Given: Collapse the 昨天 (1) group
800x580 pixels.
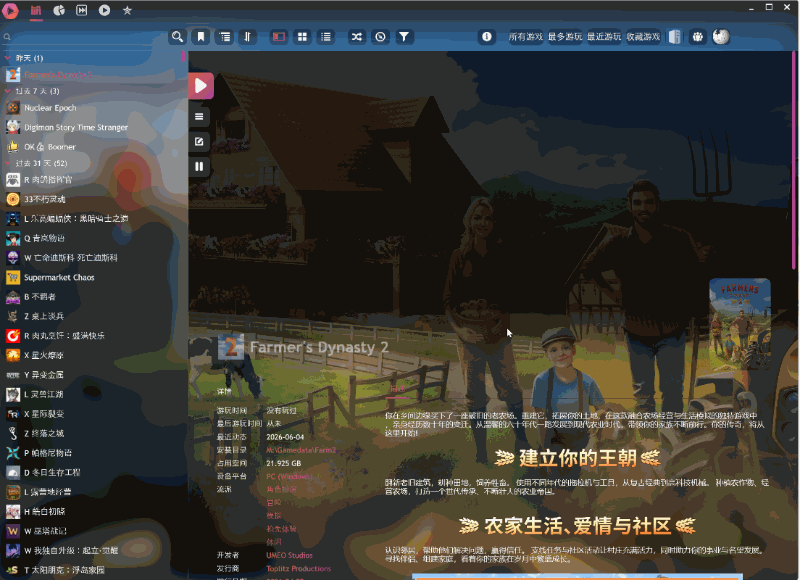Looking at the screenshot, I should point(8,58).
